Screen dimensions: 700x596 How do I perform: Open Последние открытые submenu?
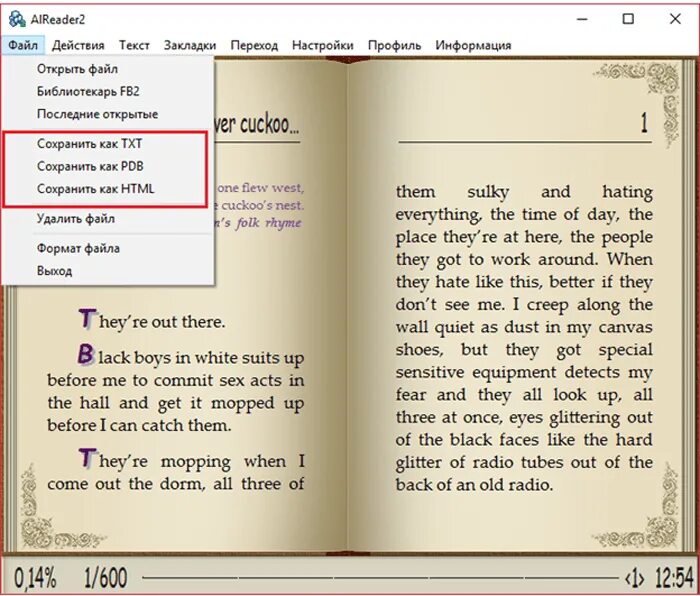pyautogui.click(x=108, y=114)
